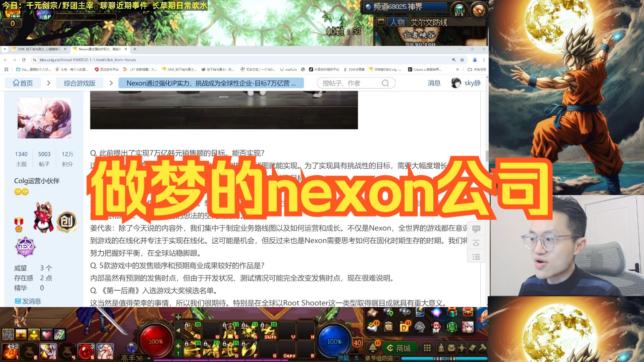
Task: Open the 综合游戏版 board breadcrumb
Action: click(x=79, y=83)
